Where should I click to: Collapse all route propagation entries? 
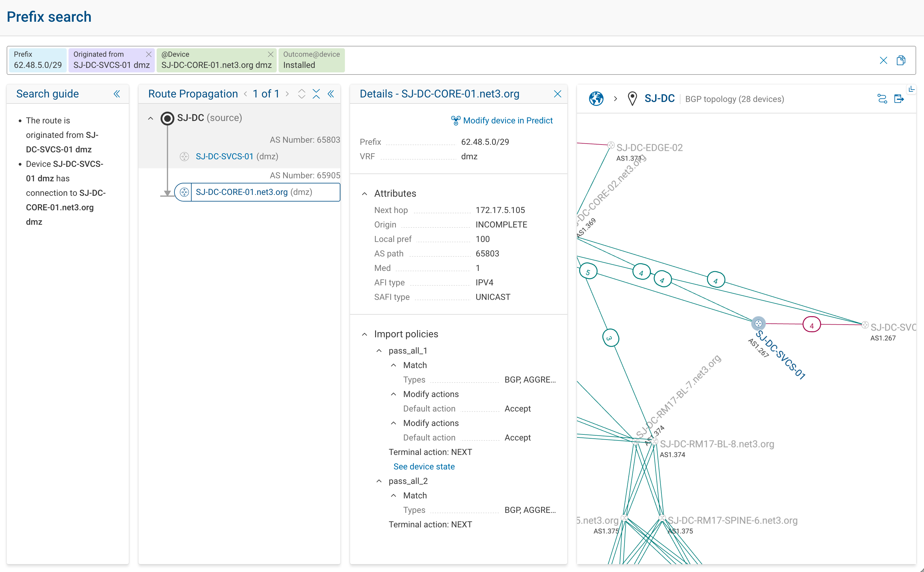point(316,94)
